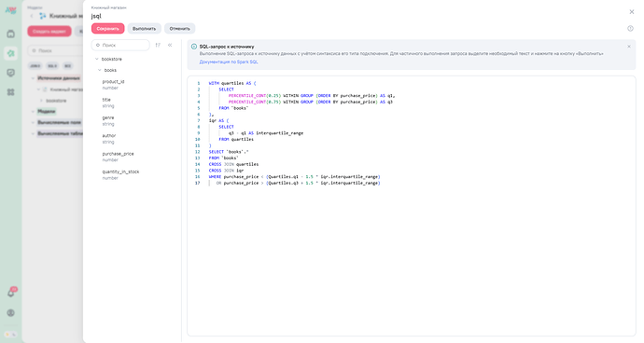The height and width of the screenshot is (343, 644).
Task: Click the WHERE purchase_price < code line
Action: coord(295,177)
